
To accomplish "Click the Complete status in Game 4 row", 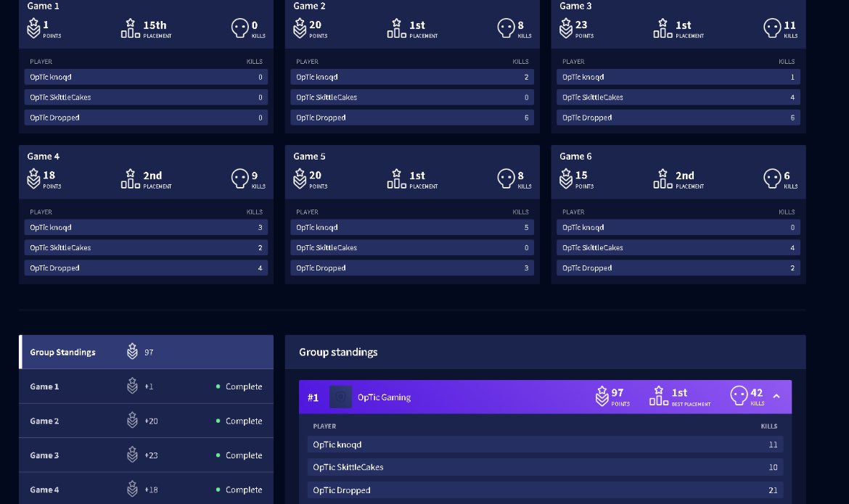I will pyautogui.click(x=239, y=489).
